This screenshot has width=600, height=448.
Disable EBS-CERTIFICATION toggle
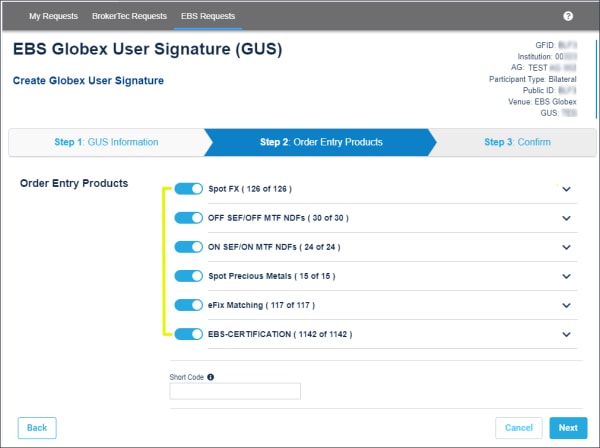pyautogui.click(x=188, y=334)
